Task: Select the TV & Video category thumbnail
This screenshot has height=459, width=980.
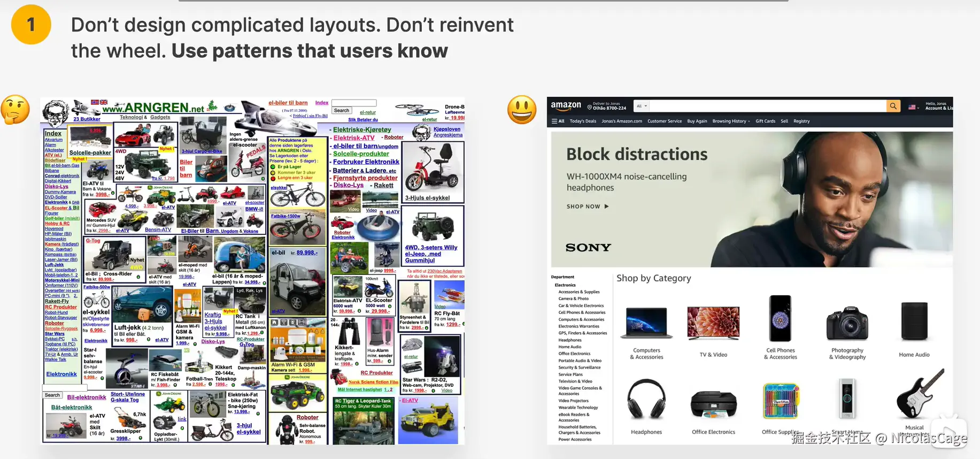Action: [x=713, y=323]
